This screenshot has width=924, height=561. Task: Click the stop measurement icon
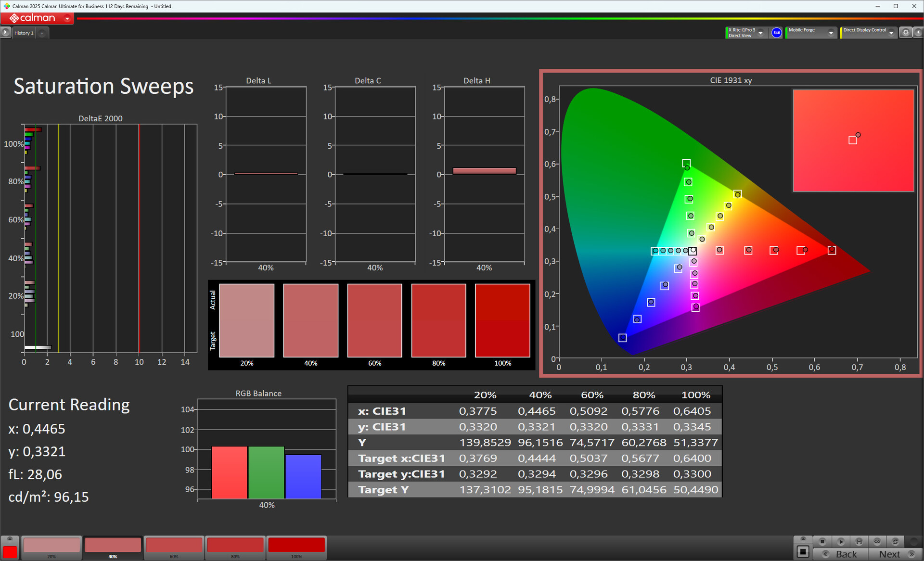pos(822,541)
